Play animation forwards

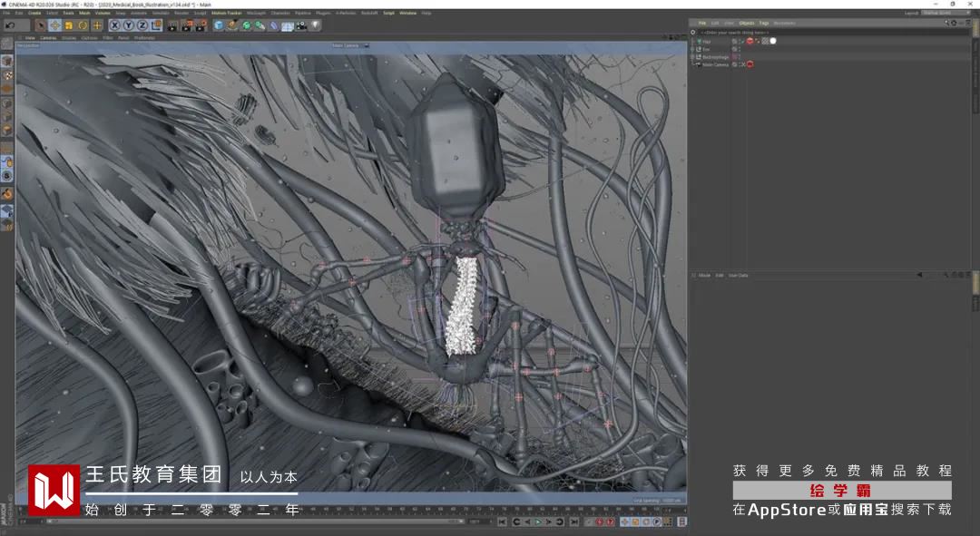[x=538, y=521]
